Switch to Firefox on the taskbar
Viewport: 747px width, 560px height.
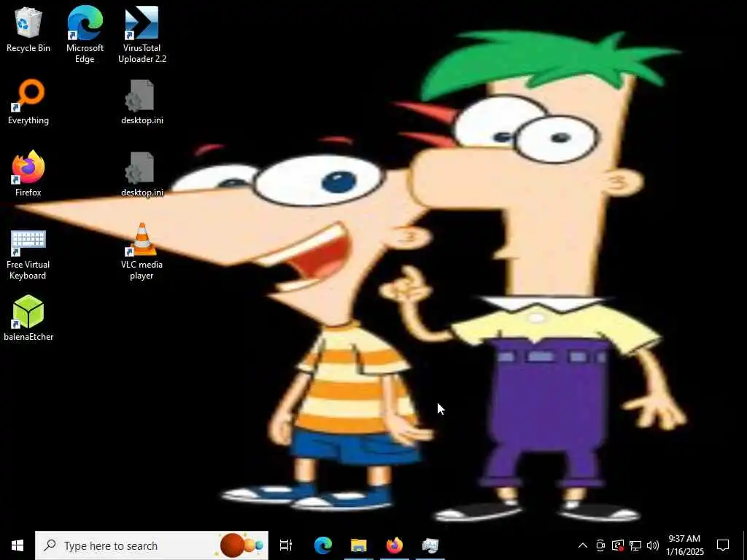[x=395, y=545]
